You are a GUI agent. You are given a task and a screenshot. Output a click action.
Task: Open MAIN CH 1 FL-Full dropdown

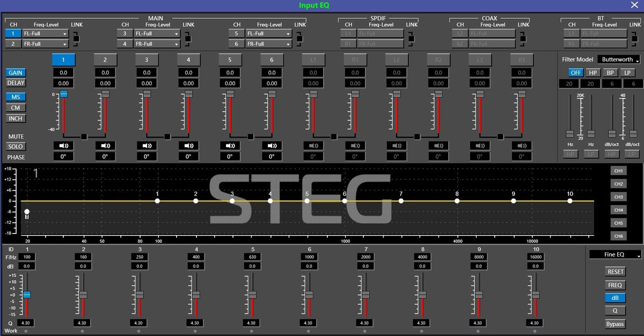(x=46, y=33)
